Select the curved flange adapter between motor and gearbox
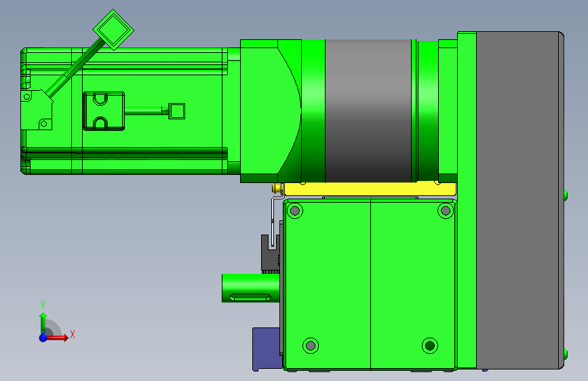 (x=270, y=111)
